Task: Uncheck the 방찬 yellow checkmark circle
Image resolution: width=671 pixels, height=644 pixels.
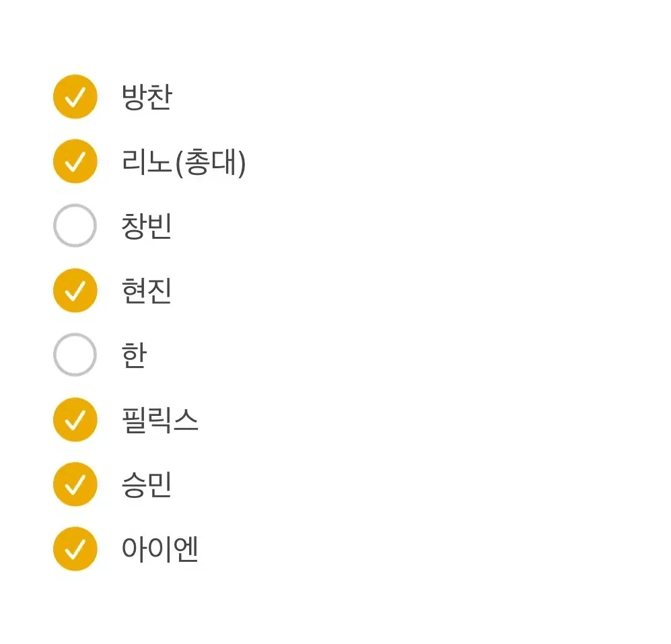Action: click(x=75, y=97)
